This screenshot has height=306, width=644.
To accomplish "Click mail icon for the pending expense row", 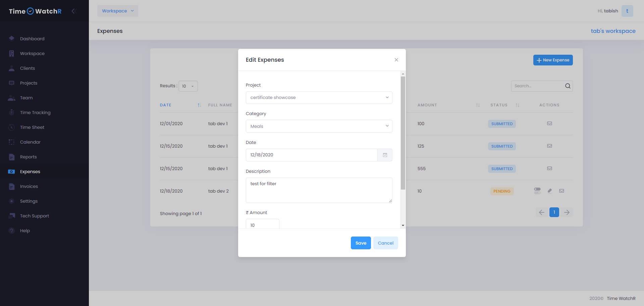I will tap(561, 191).
